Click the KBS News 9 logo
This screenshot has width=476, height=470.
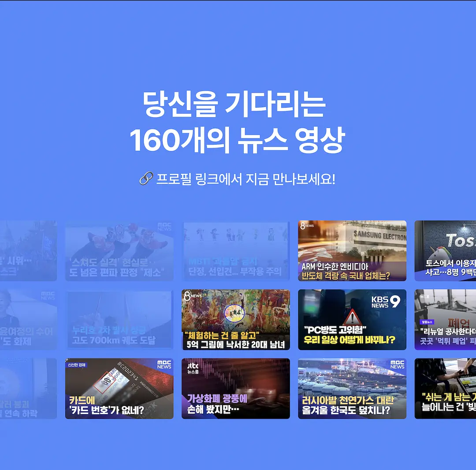click(x=386, y=302)
